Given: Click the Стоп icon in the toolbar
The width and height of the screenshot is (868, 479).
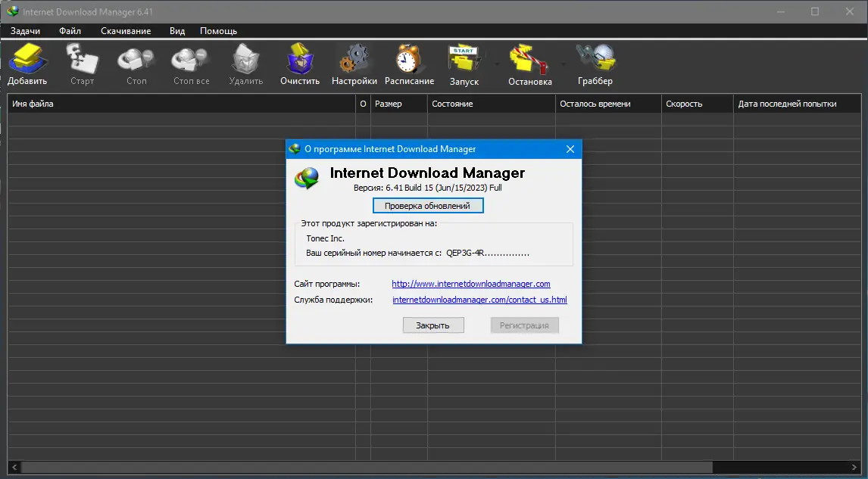Looking at the screenshot, I should coord(135,57).
